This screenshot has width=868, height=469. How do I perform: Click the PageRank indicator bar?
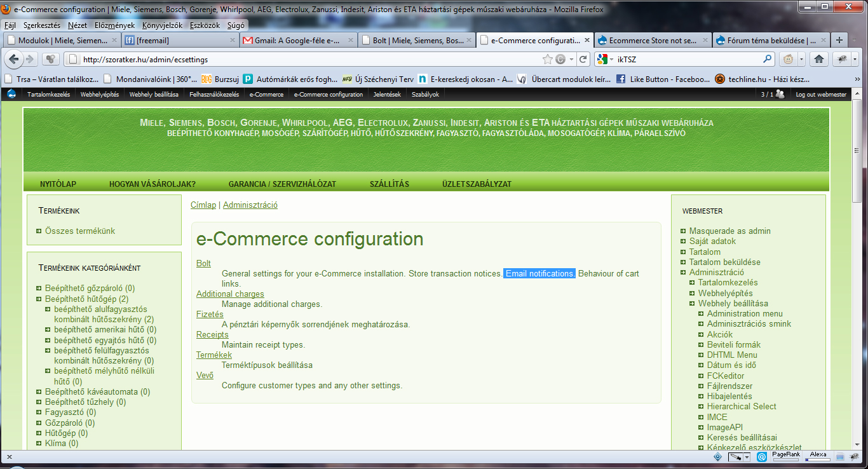[786, 457]
